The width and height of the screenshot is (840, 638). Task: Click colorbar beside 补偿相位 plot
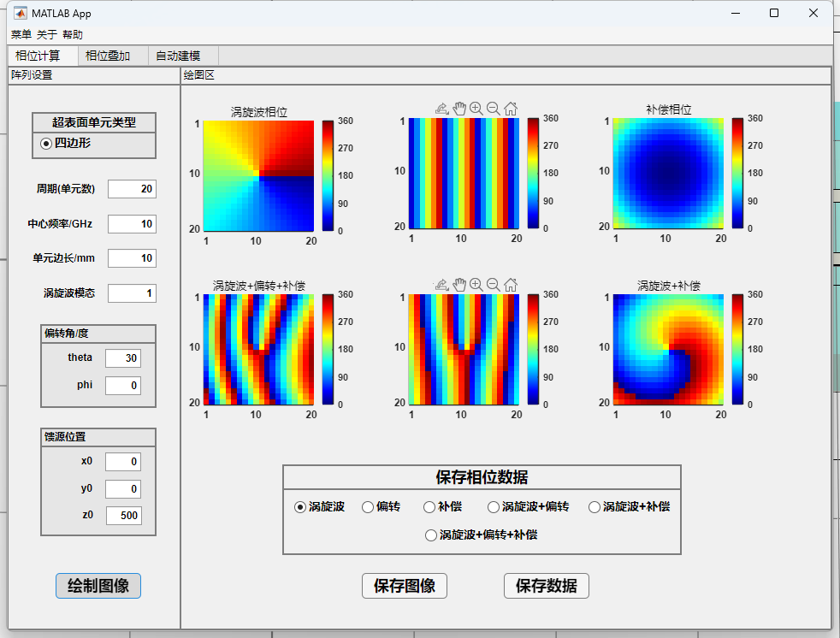click(x=737, y=174)
